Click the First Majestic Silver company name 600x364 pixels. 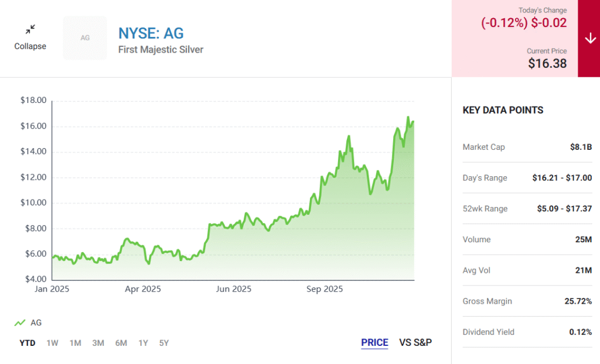tap(161, 50)
